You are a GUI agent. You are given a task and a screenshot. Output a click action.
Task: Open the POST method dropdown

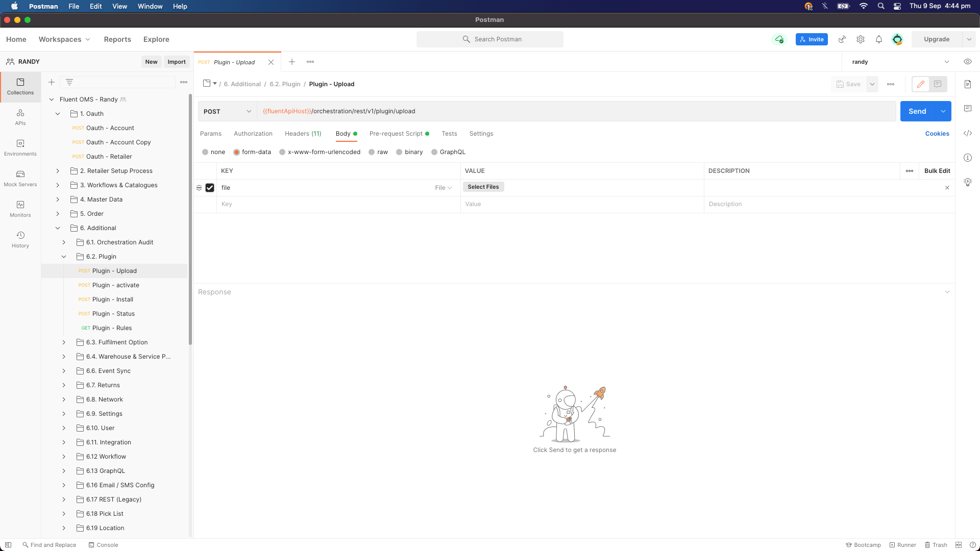(x=227, y=111)
